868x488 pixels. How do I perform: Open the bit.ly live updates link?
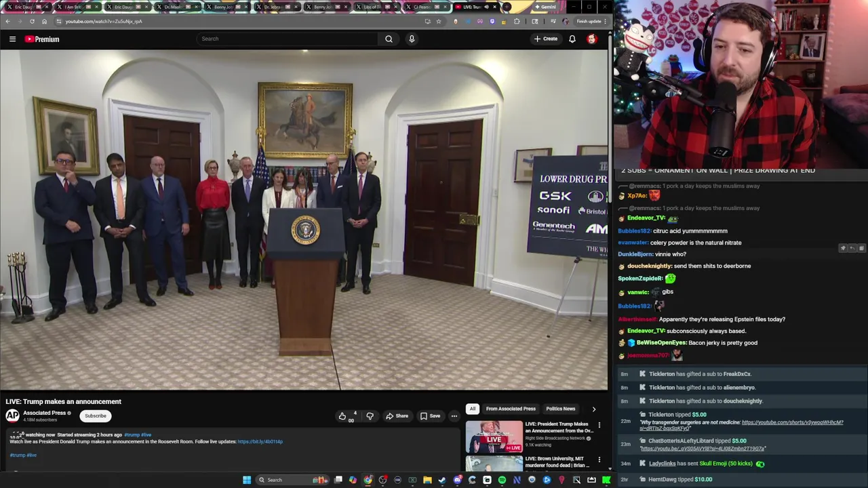tap(260, 442)
